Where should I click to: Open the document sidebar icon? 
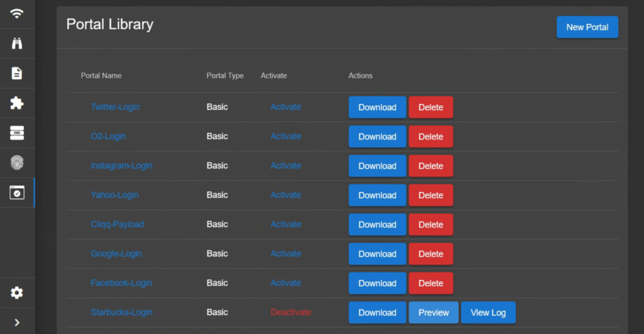click(x=17, y=73)
